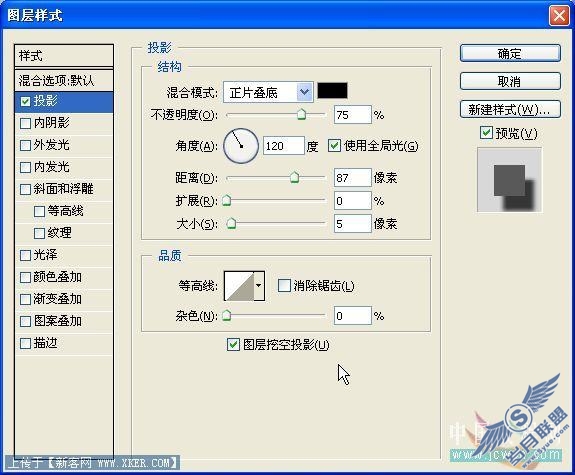Select the 投影 style row
This screenshot has width=575, height=475.
64,102
